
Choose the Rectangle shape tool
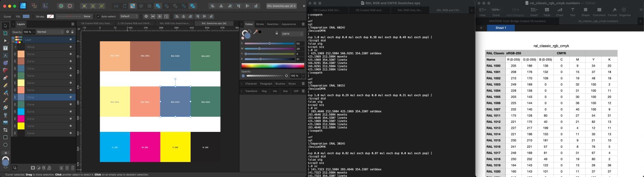5,137
